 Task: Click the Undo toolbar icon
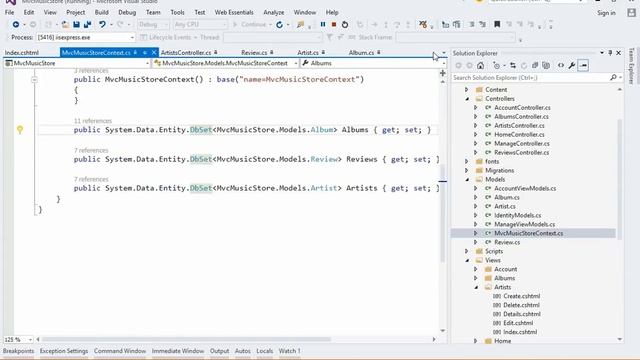click(x=102, y=24)
